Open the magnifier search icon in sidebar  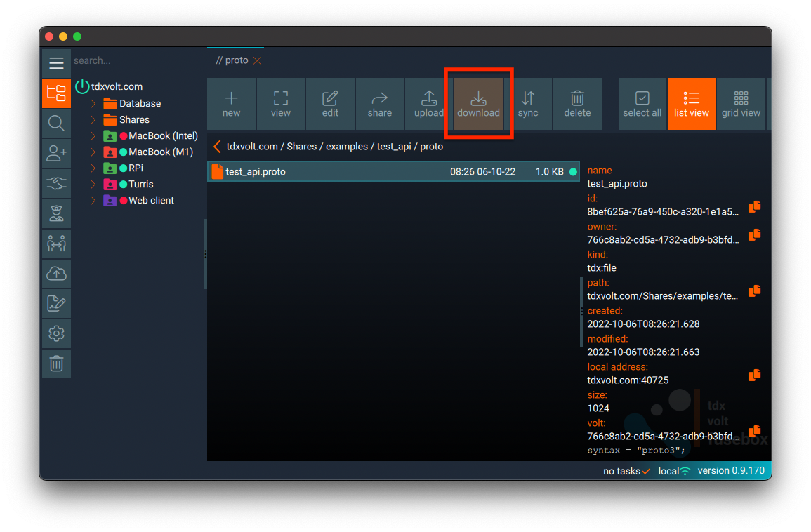56,124
